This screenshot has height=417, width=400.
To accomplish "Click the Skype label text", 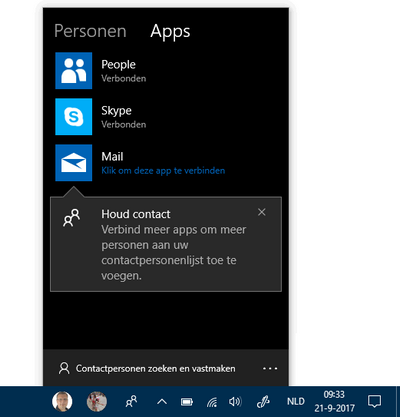I will pos(116,111).
